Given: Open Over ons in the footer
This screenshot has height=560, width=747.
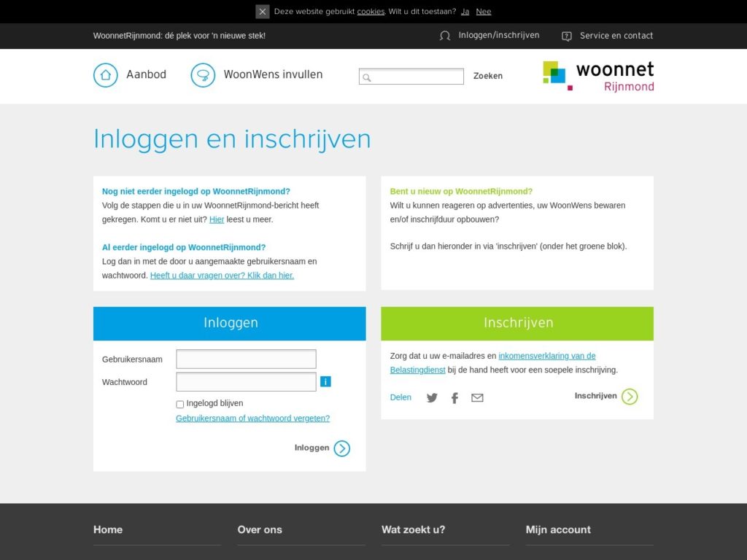Looking at the screenshot, I should 260,529.
